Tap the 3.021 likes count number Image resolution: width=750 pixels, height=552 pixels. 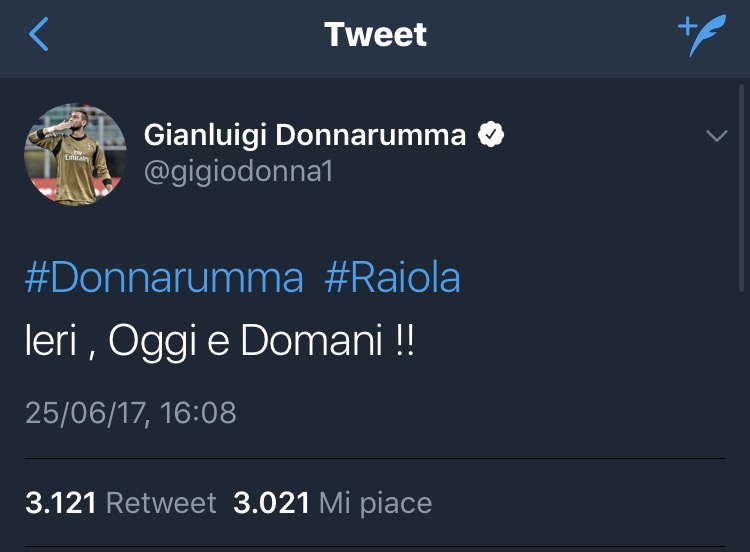point(271,502)
